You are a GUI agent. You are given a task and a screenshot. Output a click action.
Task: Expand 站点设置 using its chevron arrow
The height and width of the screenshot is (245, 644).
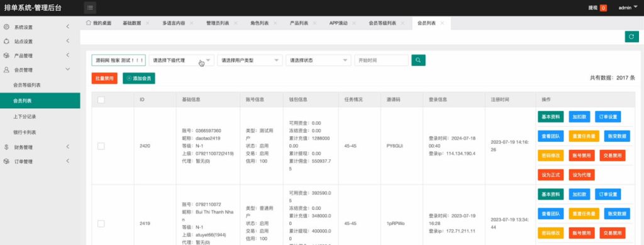[x=68, y=41]
